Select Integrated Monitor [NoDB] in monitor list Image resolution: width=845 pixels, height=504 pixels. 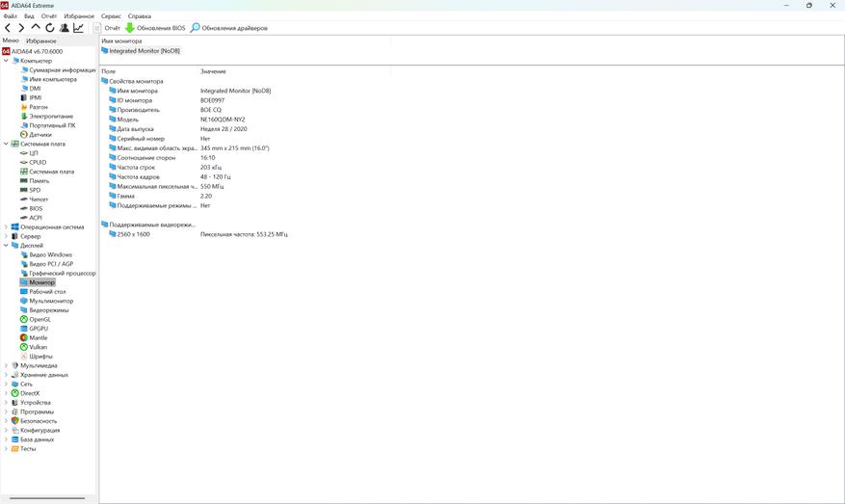[141, 51]
